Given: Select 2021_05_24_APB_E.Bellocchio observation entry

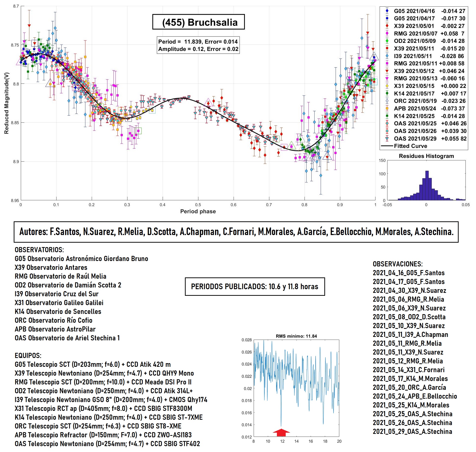Looking at the screenshot, I should pyautogui.click(x=415, y=396).
